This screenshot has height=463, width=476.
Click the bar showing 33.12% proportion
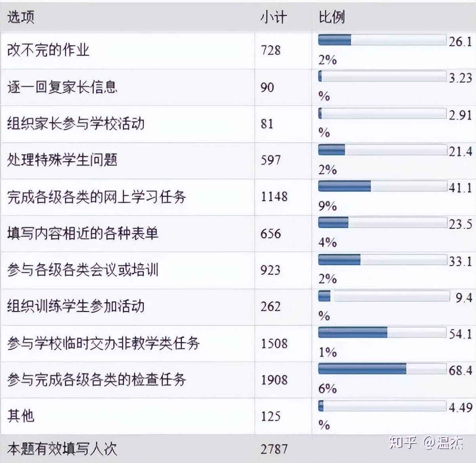382,260
